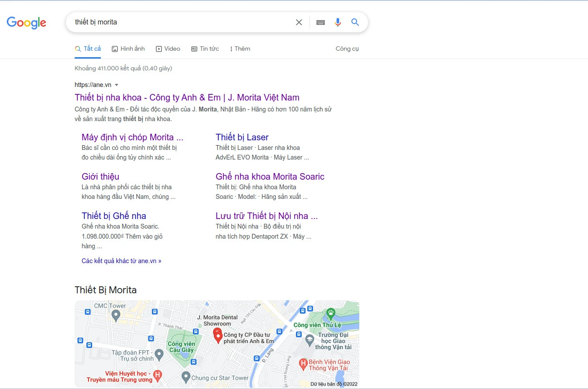Select the Công viên Thủ Lệ park marker
588x389 pixels.
click(331, 313)
